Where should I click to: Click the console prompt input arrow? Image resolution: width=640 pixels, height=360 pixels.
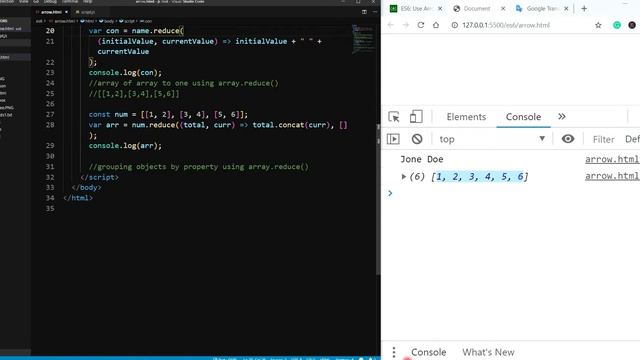[x=390, y=193]
